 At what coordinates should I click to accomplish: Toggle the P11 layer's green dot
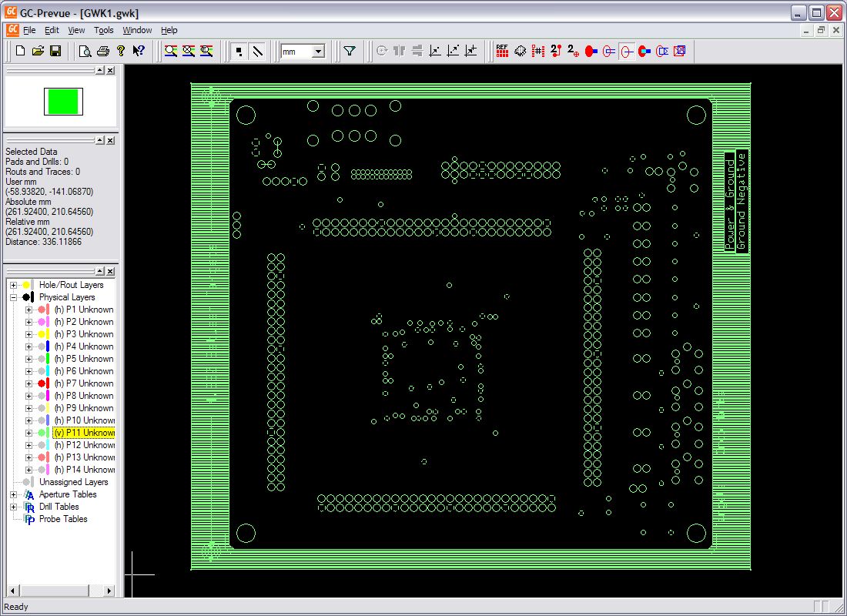pos(41,433)
